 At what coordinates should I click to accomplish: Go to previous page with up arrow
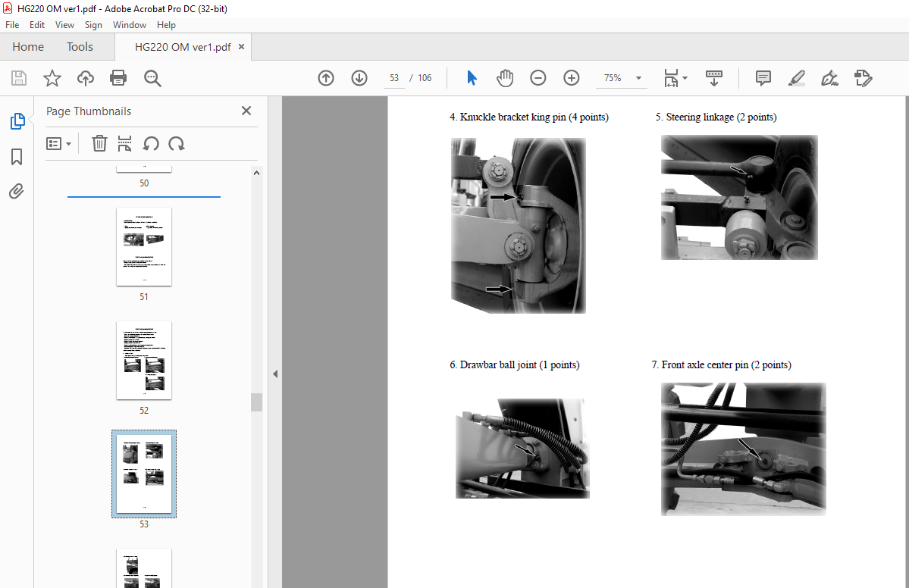(326, 77)
